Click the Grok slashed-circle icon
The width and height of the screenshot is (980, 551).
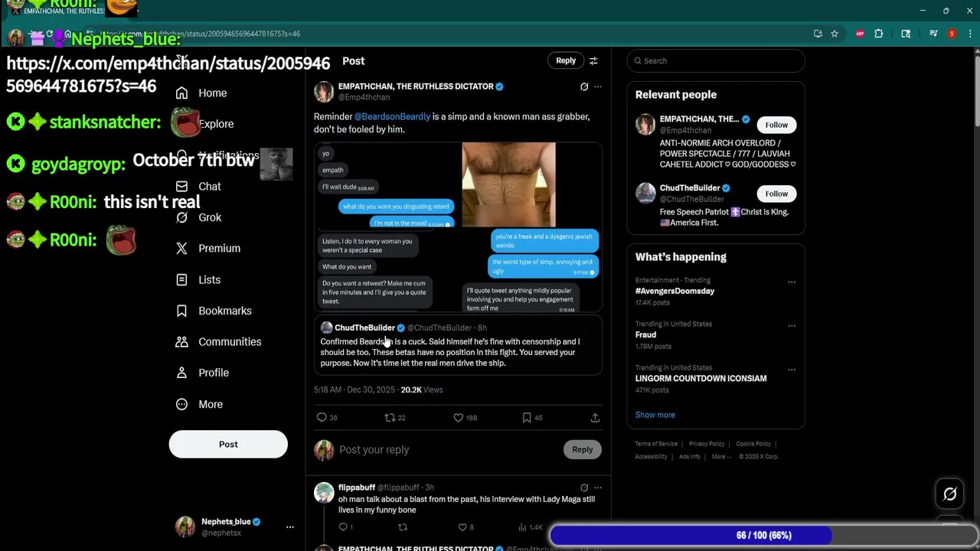[181, 217]
